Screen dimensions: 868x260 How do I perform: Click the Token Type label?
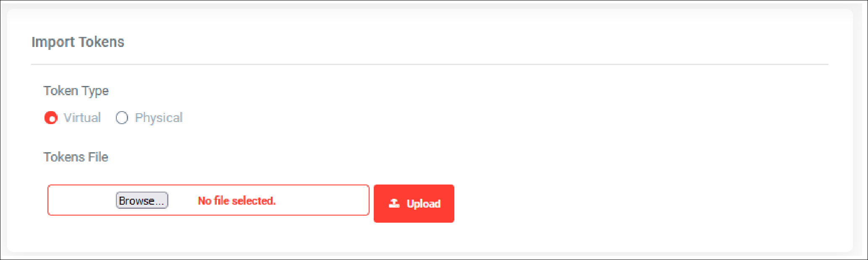point(76,91)
